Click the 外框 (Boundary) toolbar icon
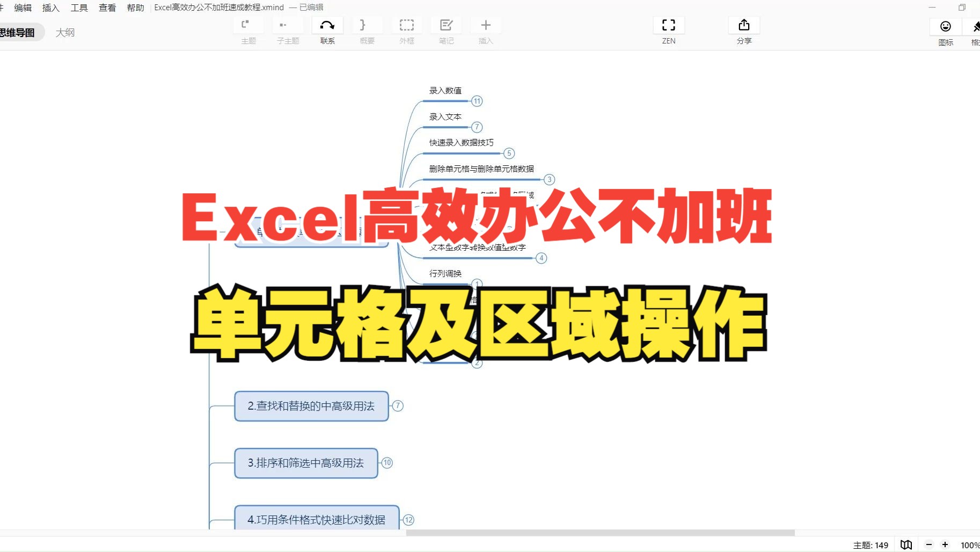This screenshot has height=552, width=980. coord(407,25)
